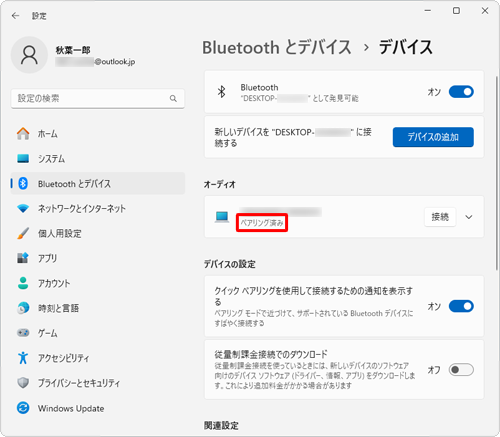Click the Bluetooth symbol in the Bluetooth card
This screenshot has height=437, width=500.
click(221, 92)
